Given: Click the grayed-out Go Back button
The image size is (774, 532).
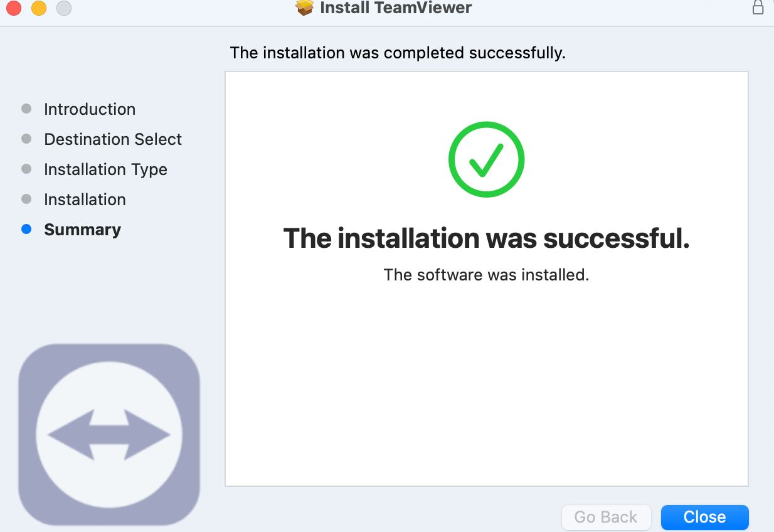Looking at the screenshot, I should [x=606, y=517].
